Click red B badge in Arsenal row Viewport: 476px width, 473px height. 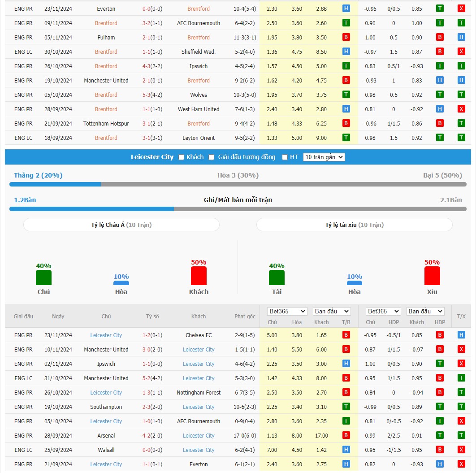point(346,435)
